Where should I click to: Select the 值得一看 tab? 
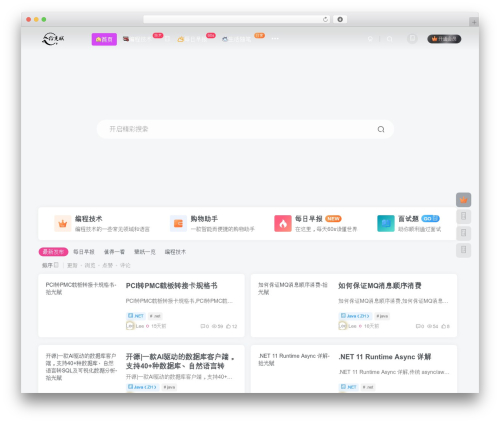tap(114, 252)
